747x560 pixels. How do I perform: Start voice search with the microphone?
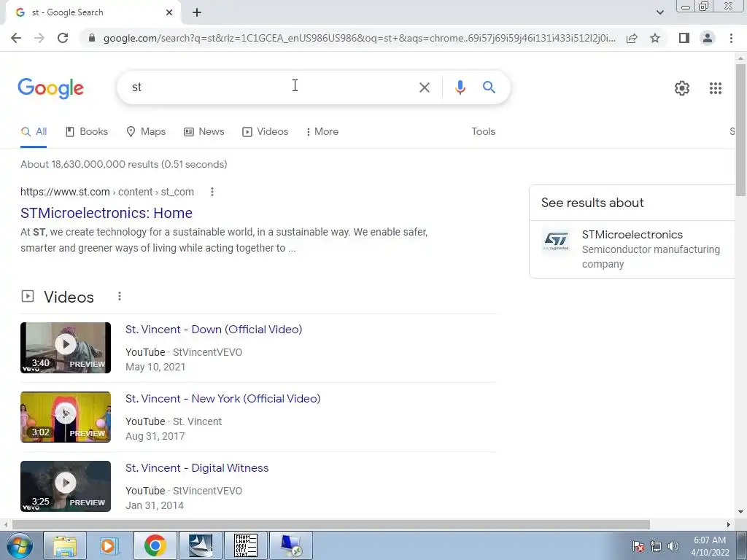(460, 87)
